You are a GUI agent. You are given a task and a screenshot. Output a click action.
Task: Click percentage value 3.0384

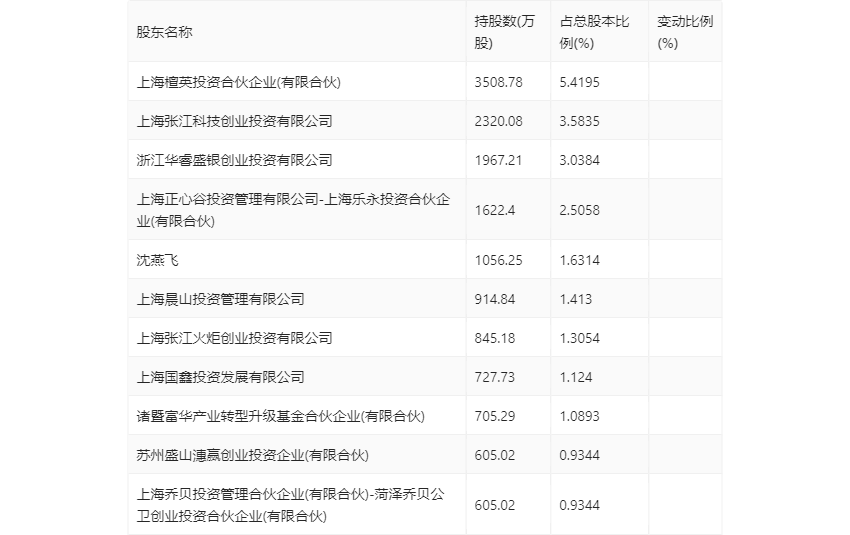(579, 160)
